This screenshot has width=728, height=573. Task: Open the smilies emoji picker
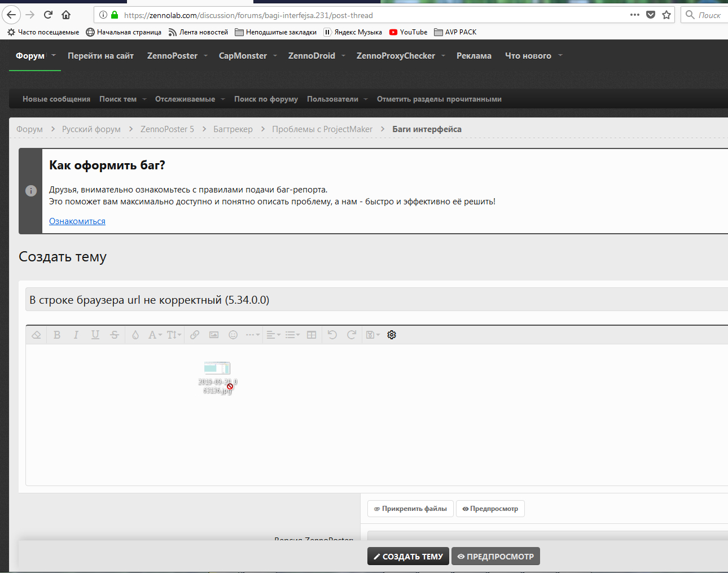(233, 335)
